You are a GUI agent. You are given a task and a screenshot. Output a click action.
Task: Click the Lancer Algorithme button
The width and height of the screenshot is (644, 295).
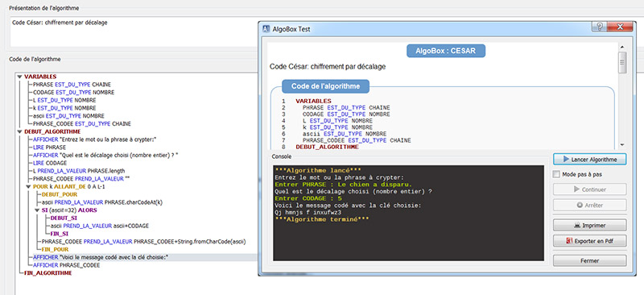(x=589, y=159)
